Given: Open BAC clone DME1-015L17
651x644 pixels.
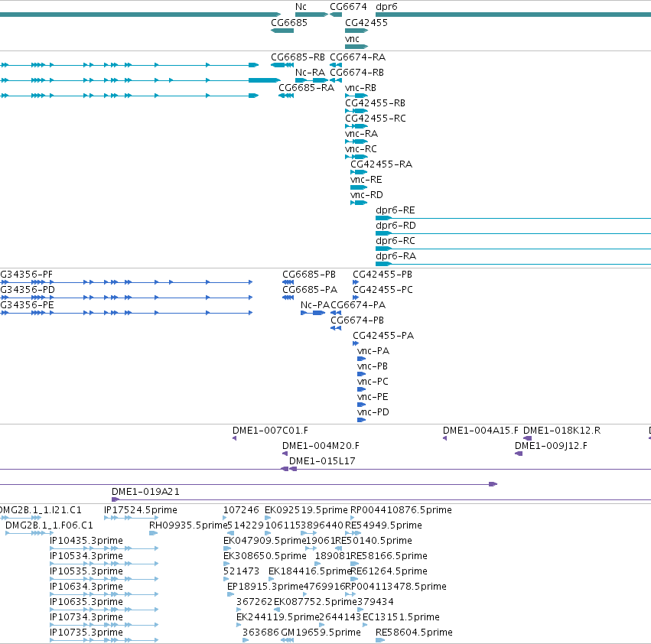Looking at the screenshot, I should click(x=322, y=461).
